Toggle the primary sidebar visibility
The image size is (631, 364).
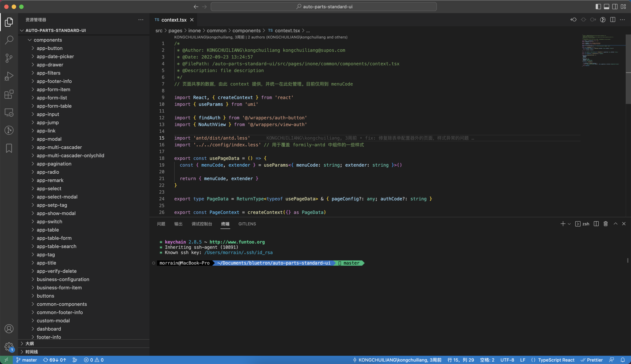point(598,6)
